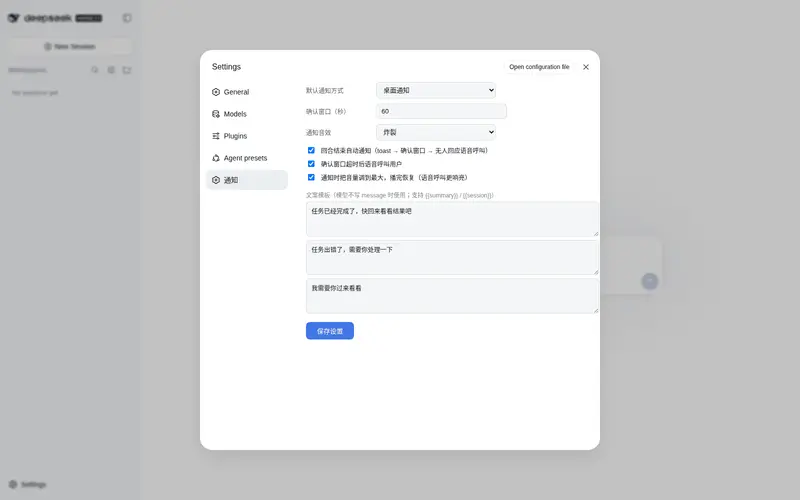This screenshot has width=800, height=500.
Task: Expand the 默认通知方式 dropdown showing 桌面通知
Action: click(x=436, y=90)
